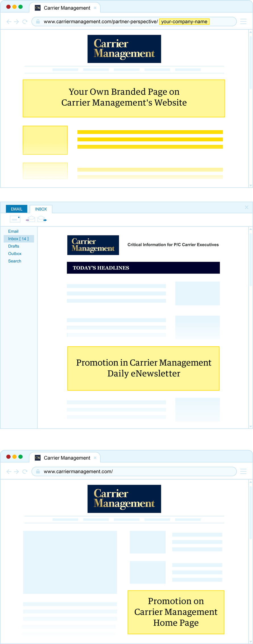This screenshot has height=644, width=253.
Task: Click the padlock icon in the top address bar
Action: pos(38,21)
